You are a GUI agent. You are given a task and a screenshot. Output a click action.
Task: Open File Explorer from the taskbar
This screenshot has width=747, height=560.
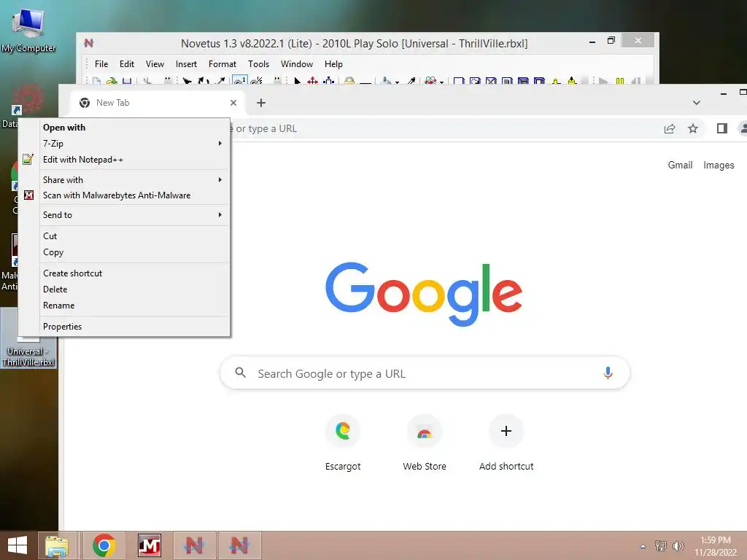click(57, 545)
